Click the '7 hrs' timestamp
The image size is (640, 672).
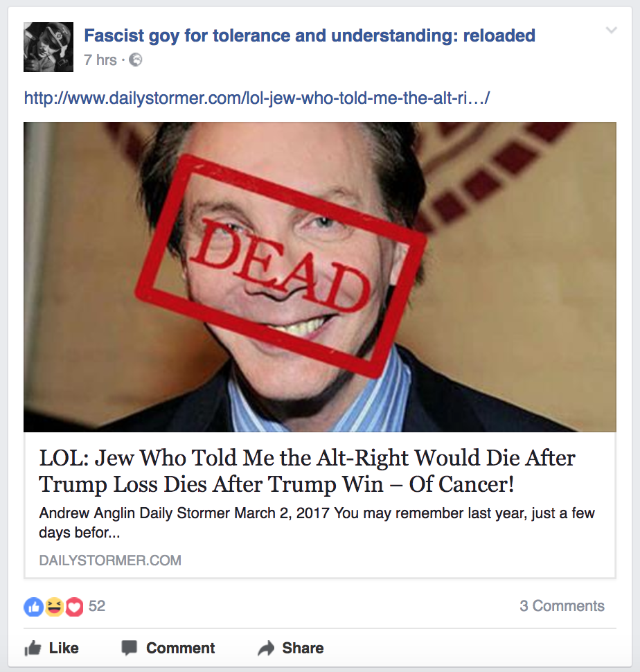100,60
